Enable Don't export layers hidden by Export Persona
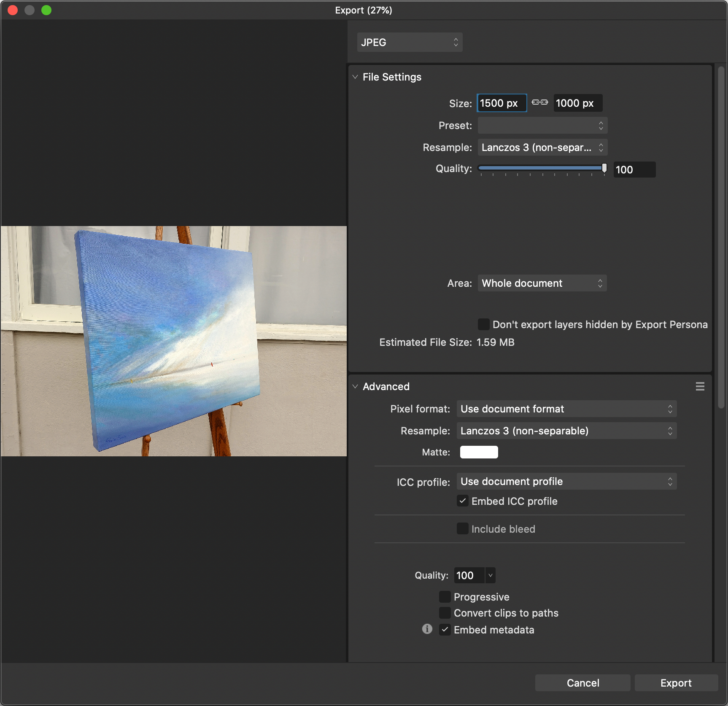 click(x=483, y=324)
